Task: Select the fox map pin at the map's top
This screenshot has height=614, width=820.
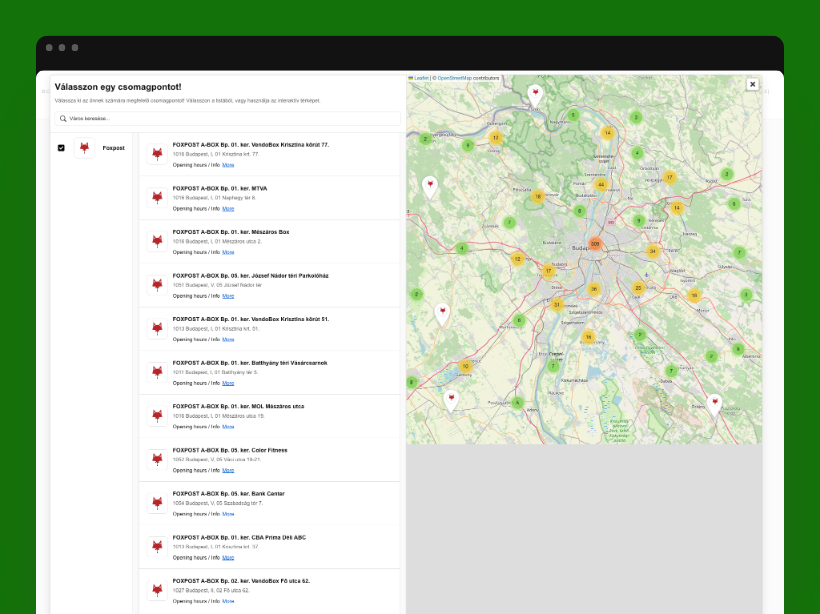Action: coord(535,93)
